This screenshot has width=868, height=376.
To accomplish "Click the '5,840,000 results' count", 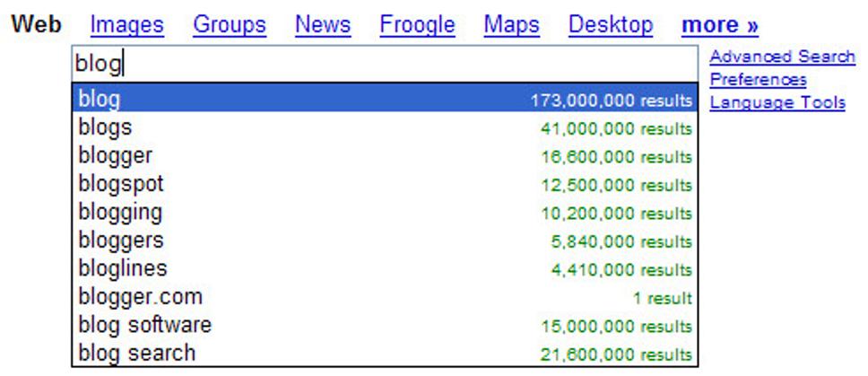I will [x=621, y=242].
